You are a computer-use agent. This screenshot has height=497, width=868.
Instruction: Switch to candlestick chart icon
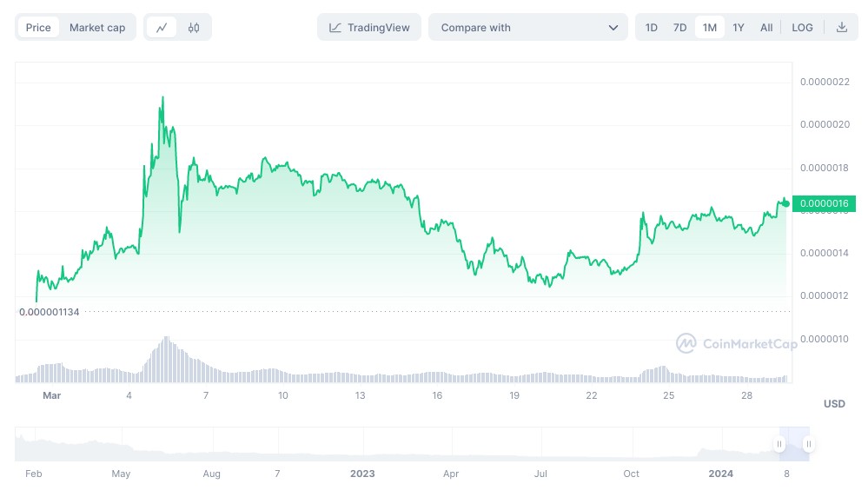click(x=193, y=28)
